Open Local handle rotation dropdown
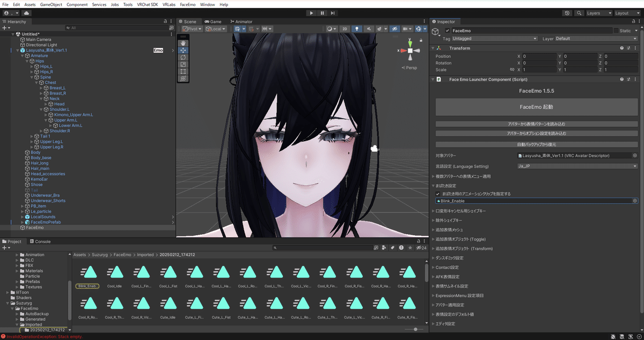 [215, 29]
